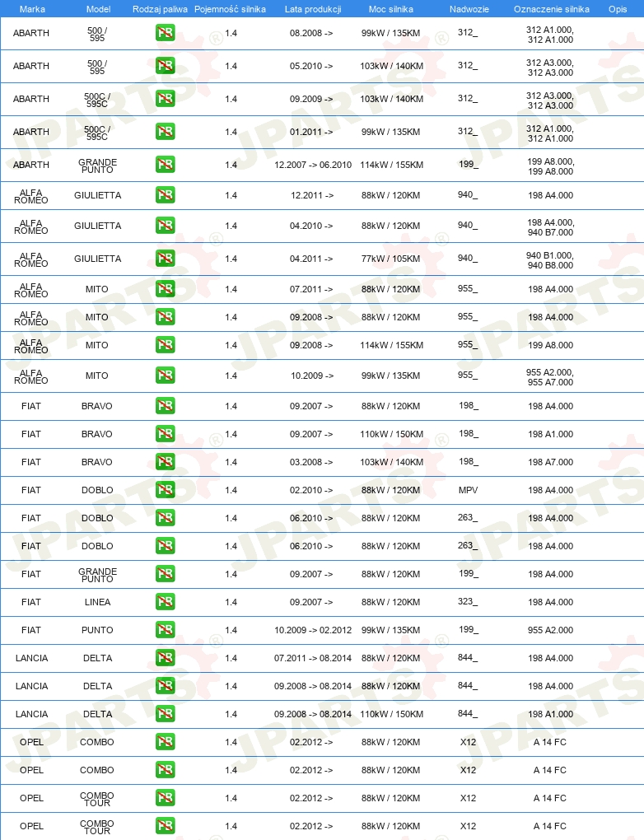Click 955 A2.000 in Fiat Punto row
Image resolution: width=644 pixels, height=840 pixels.
click(x=550, y=631)
